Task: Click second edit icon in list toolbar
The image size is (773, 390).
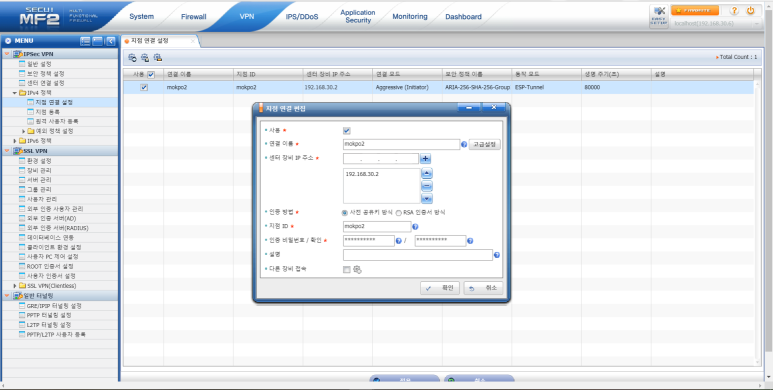Action: click(x=145, y=58)
